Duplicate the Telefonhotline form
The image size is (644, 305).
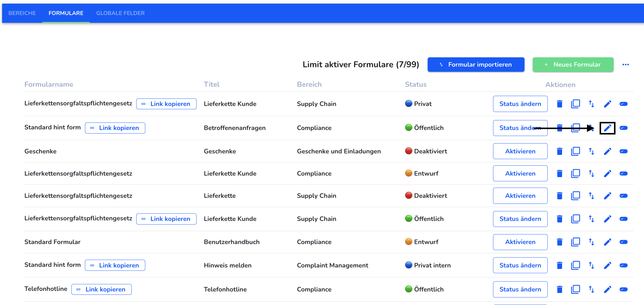point(575,289)
